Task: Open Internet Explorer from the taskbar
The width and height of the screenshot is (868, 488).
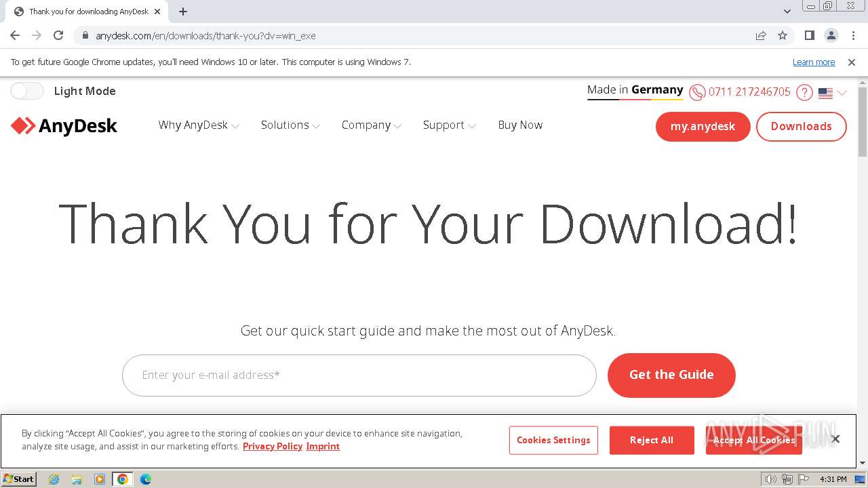Action: [x=54, y=479]
